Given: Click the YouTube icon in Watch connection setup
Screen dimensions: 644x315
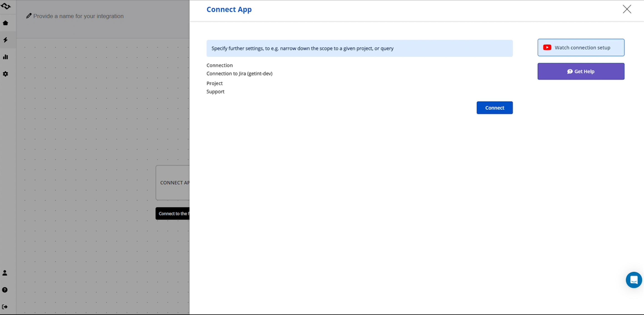Looking at the screenshot, I should [x=547, y=47].
